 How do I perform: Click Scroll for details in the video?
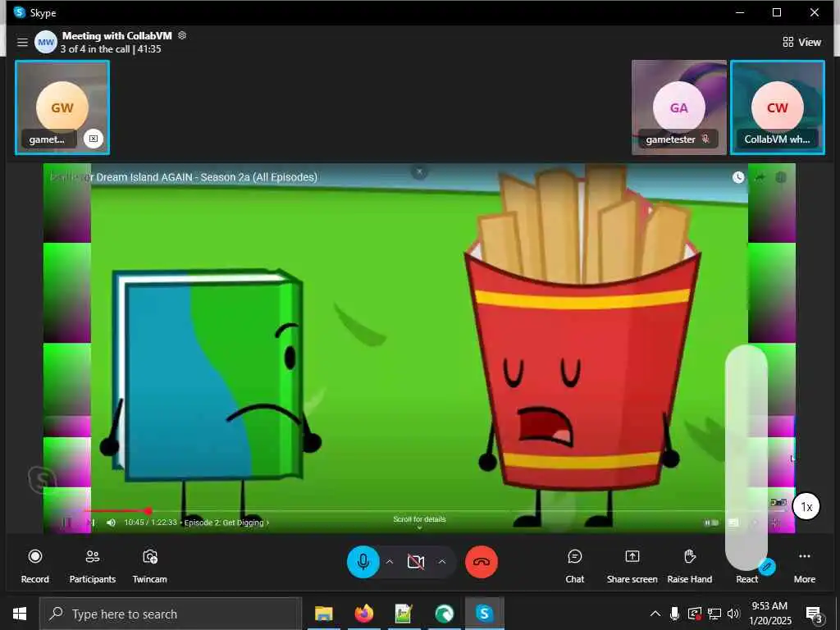(419, 519)
